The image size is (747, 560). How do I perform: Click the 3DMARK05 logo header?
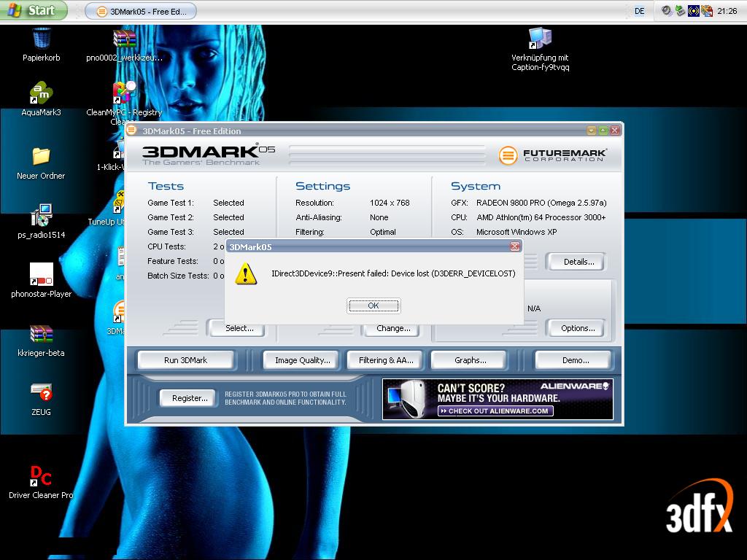[x=209, y=155]
